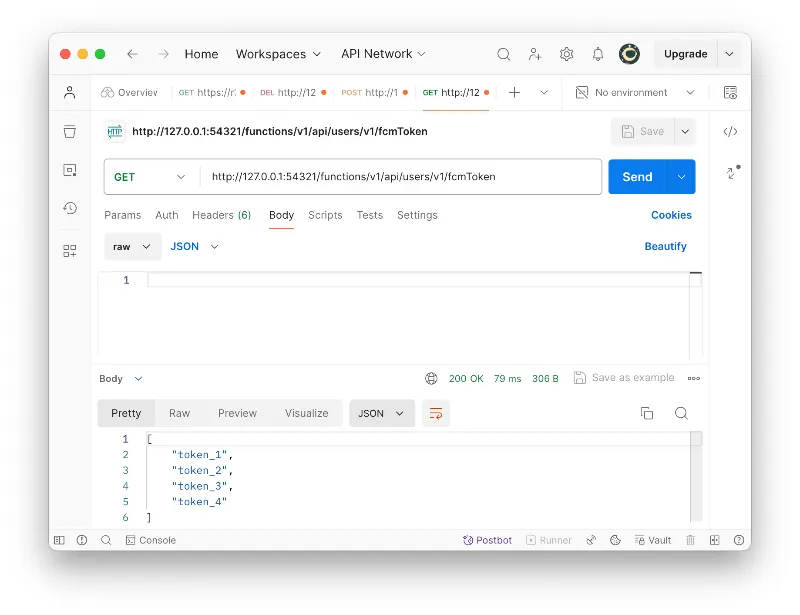
Task: Open the Runner
Action: 549,540
